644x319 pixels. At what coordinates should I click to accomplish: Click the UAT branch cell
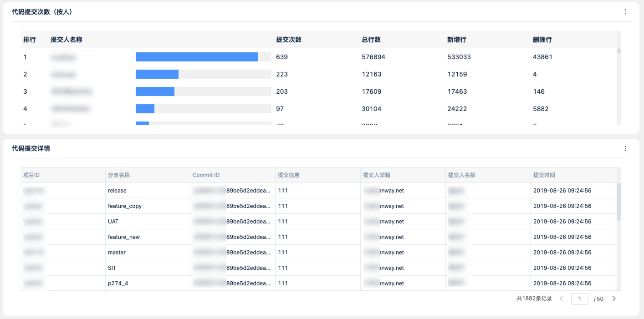(x=148, y=222)
